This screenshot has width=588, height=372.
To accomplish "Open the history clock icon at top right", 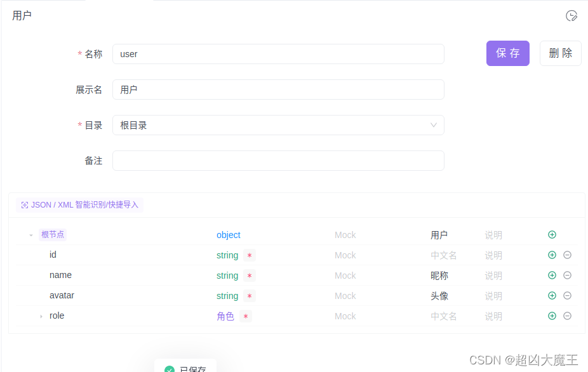I will click(571, 16).
